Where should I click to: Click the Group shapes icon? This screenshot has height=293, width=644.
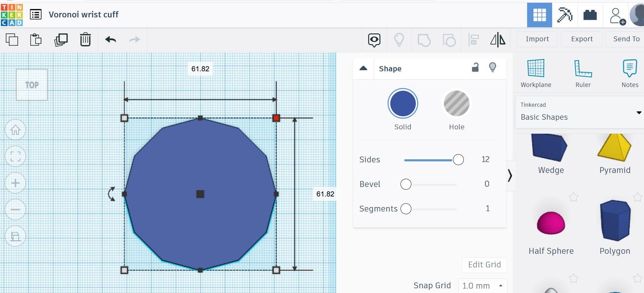424,40
